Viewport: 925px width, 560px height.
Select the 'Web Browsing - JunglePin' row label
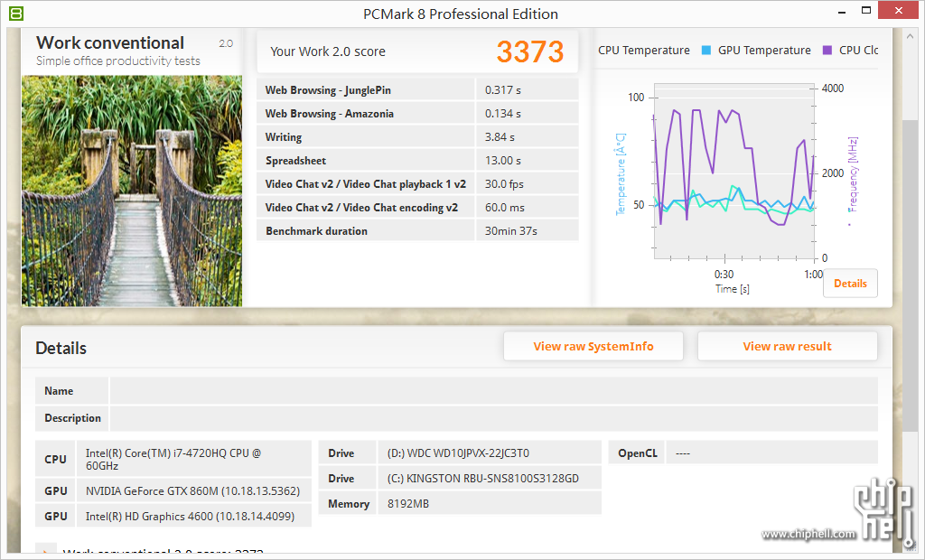[x=328, y=90]
